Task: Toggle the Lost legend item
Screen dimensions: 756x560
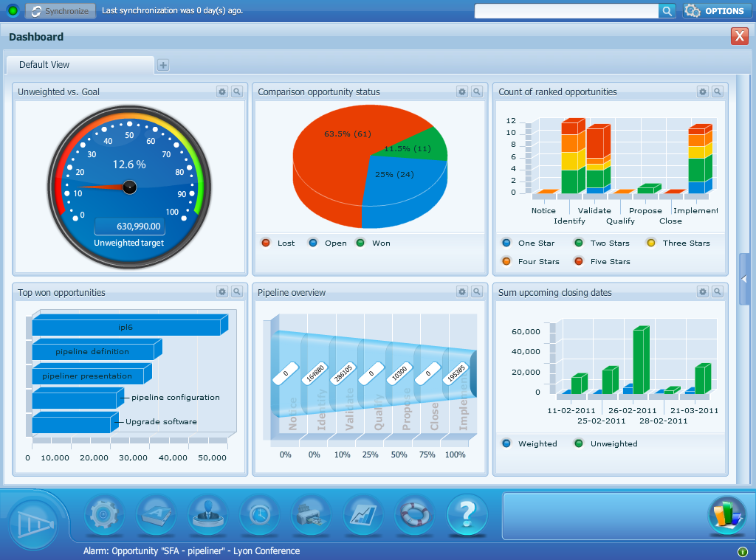Action: (278, 243)
